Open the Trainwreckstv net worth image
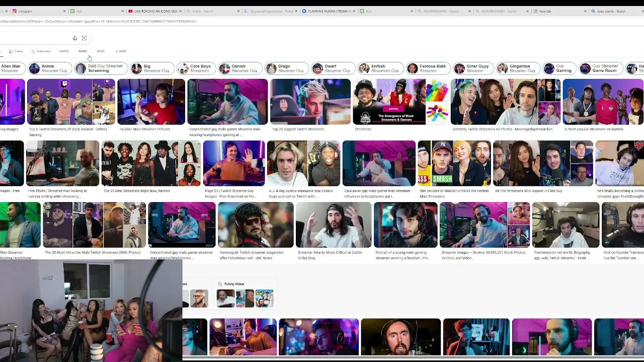Screen dimensions: 644x362 tap(566, 225)
